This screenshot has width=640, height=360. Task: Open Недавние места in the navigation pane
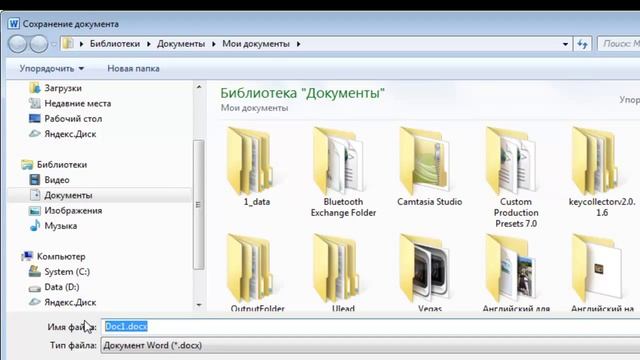(x=70, y=103)
